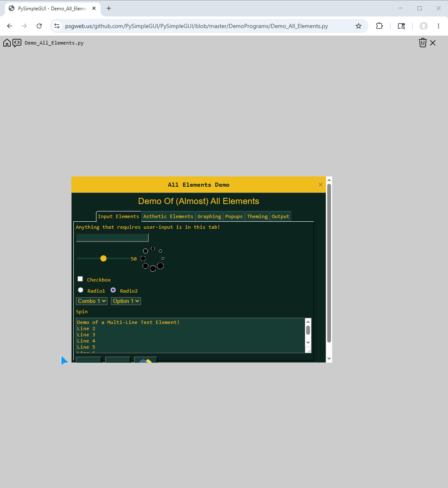Open the Combo 1 dropdown
Screen dimensions: 448x488
tap(92, 301)
